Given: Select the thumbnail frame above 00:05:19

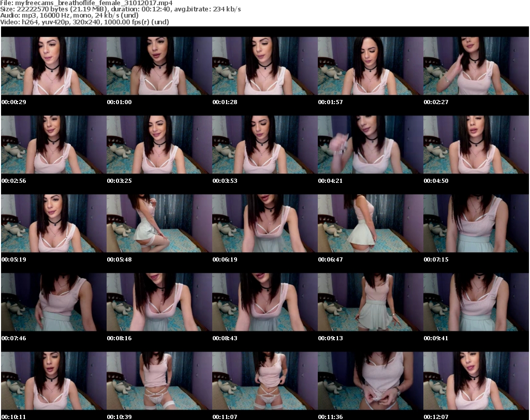Looking at the screenshot, I should [x=53, y=223].
